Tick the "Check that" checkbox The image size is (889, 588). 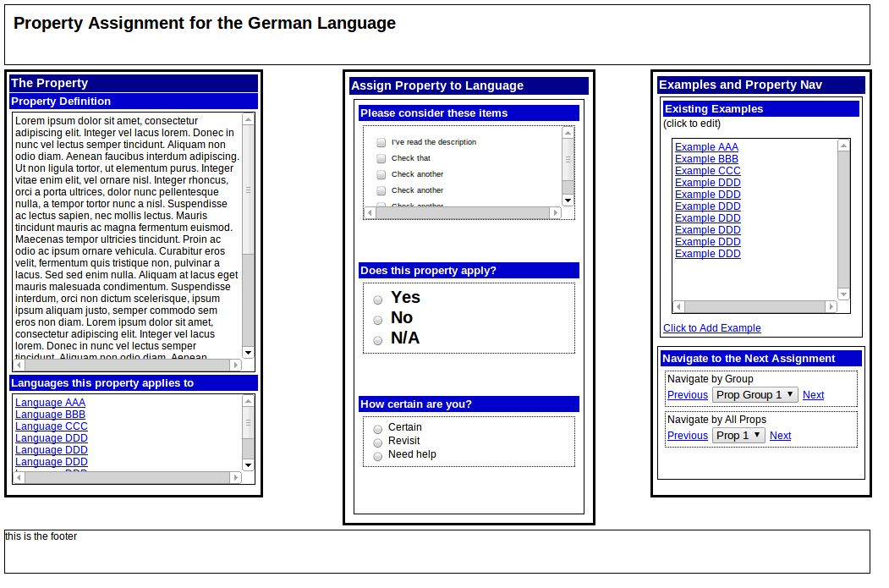(381, 159)
